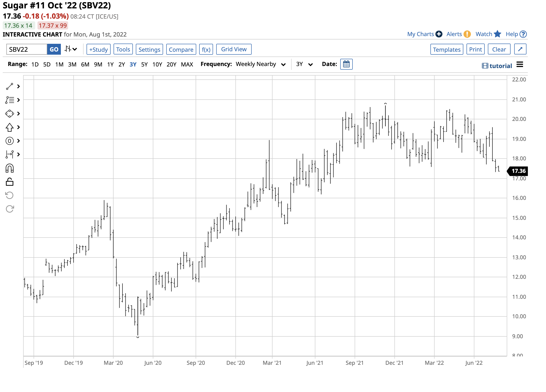Click the +Study button
The width and height of the screenshot is (546, 392).
click(99, 49)
